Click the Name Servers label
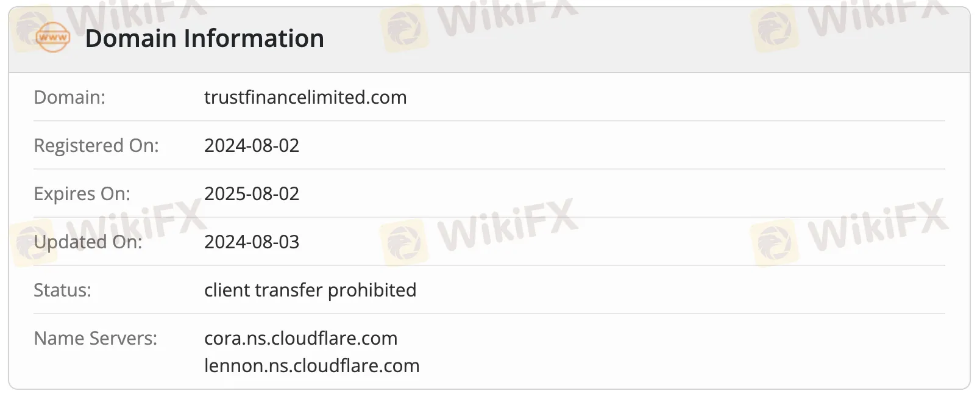The width and height of the screenshot is (980, 399). click(x=96, y=339)
